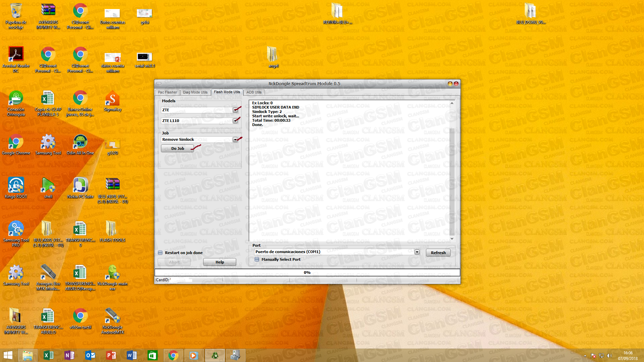Image resolution: width=644 pixels, height=362 pixels.
Task: Open Windows Store from taskbar
Action: tap(152, 355)
